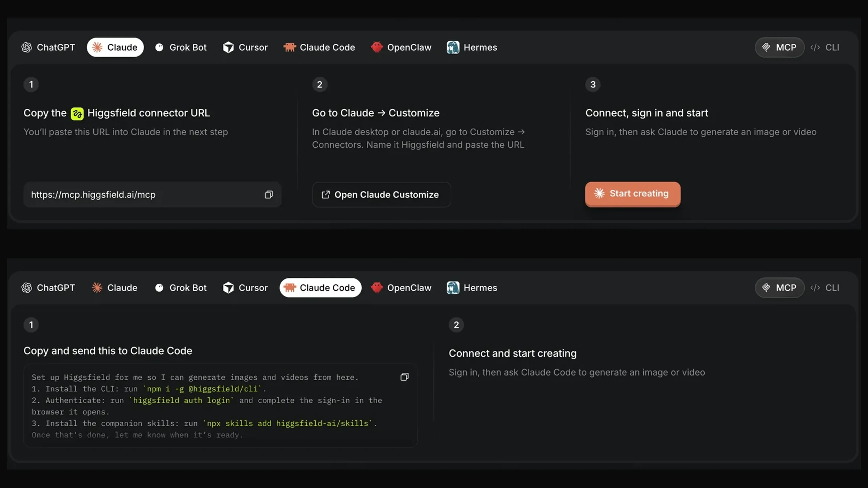Select the active Claude Code tab in the lower panel
Viewport: 868px width, 488px height.
320,288
